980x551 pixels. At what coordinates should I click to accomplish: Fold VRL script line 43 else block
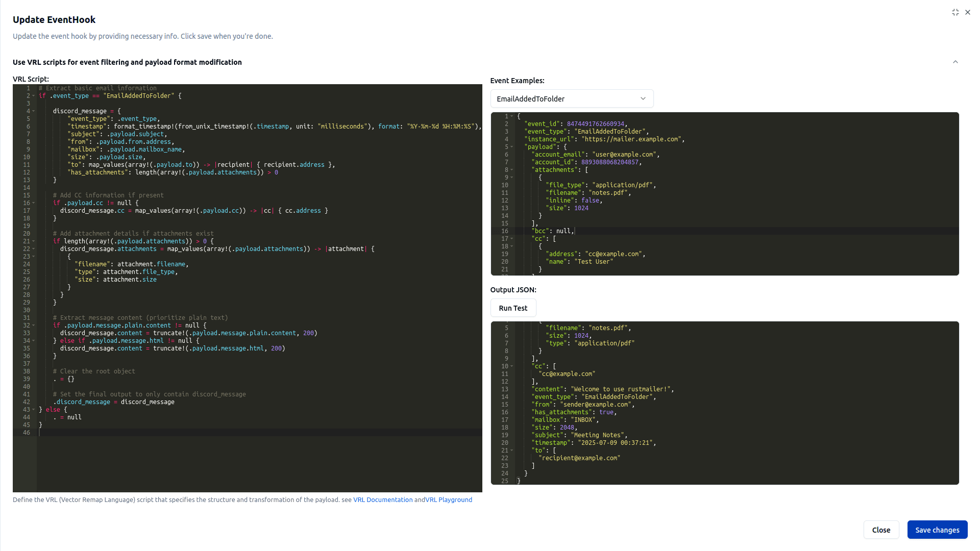(34, 410)
